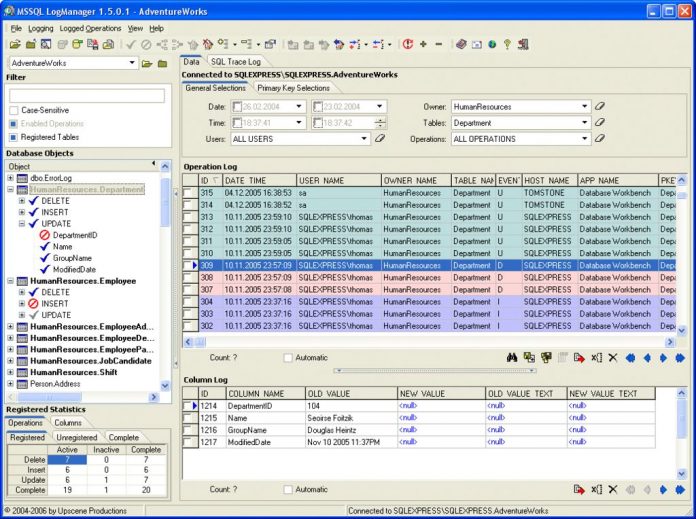Clear the Owner selection with eraser icon

pos(600,106)
